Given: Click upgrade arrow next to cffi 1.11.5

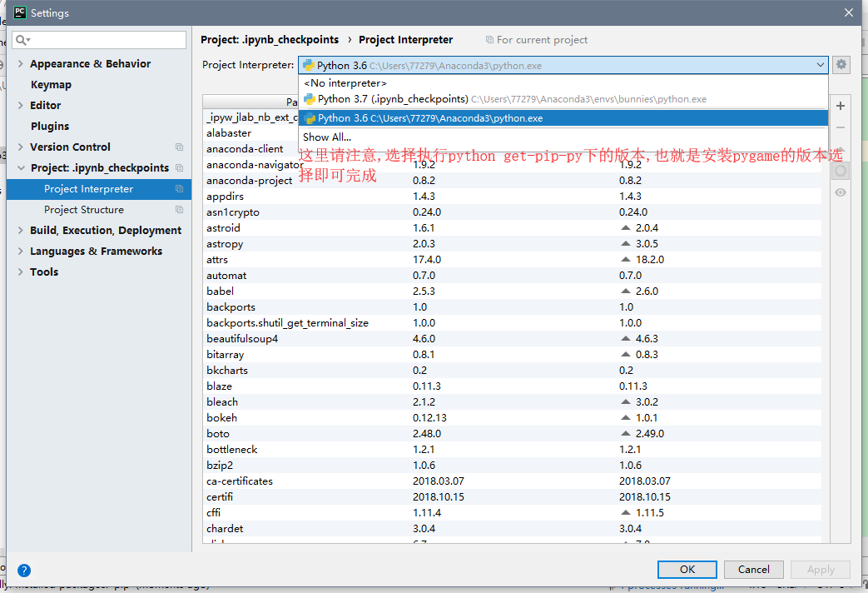Looking at the screenshot, I should pos(626,513).
